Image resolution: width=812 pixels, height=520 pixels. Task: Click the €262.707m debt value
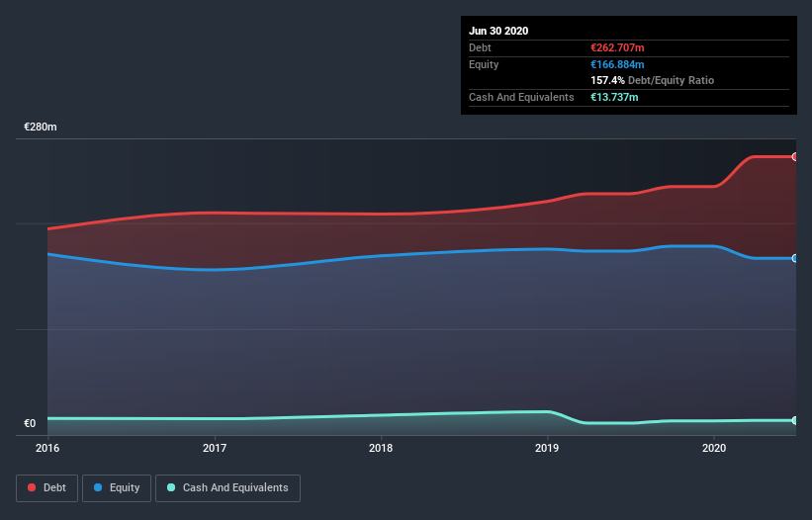point(617,47)
